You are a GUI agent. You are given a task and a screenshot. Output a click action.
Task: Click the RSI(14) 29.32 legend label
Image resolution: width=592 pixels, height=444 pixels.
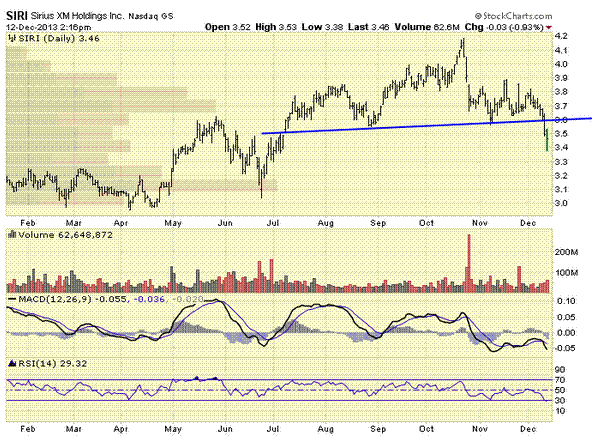53,364
